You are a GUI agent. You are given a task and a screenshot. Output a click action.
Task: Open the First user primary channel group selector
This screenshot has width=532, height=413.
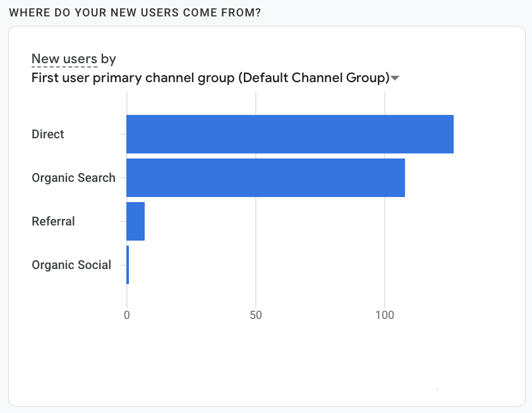(x=210, y=78)
